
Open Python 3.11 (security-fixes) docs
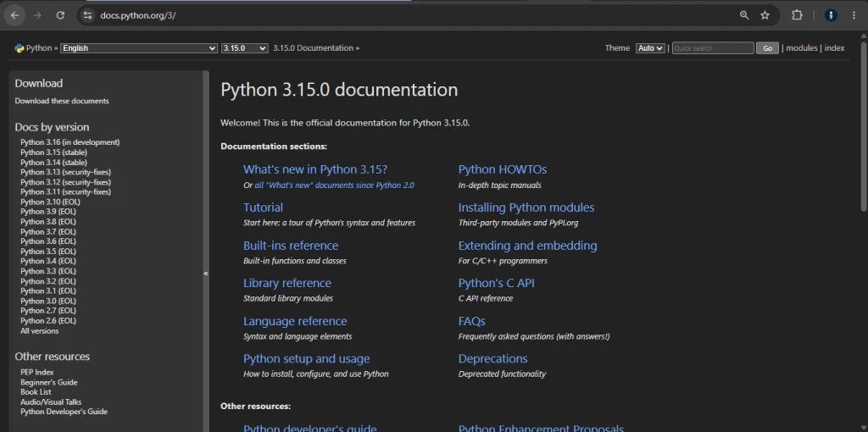tap(66, 192)
